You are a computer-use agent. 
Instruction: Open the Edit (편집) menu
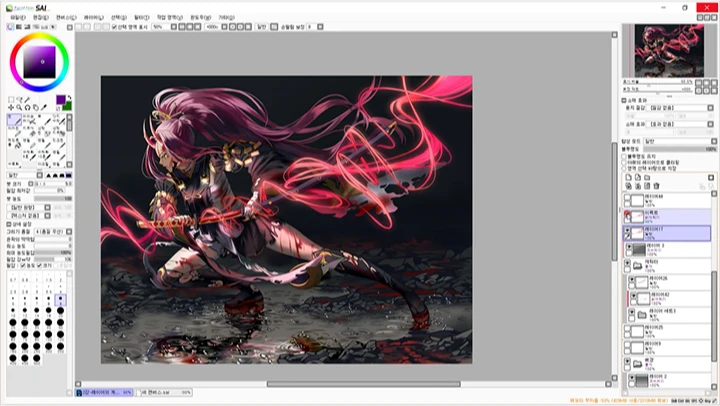point(40,17)
